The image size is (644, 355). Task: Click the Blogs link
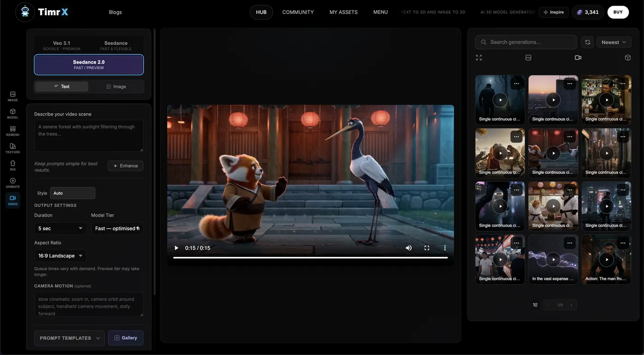pos(115,12)
